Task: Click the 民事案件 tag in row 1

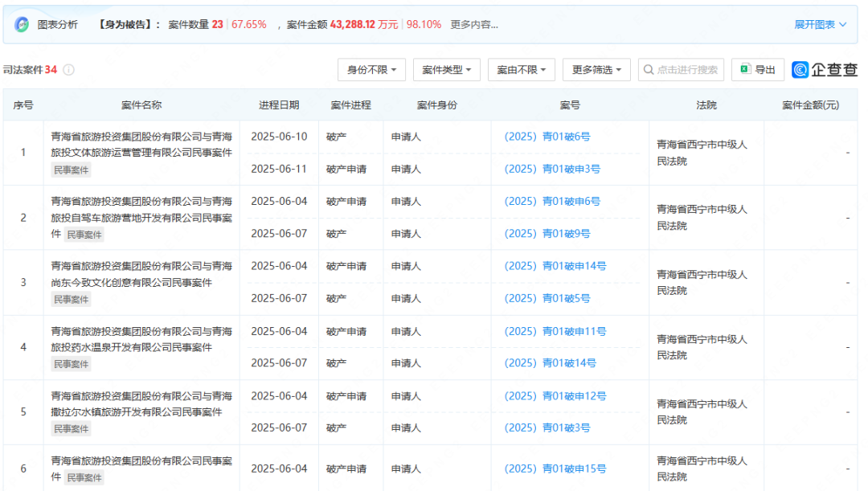Action: tap(72, 170)
